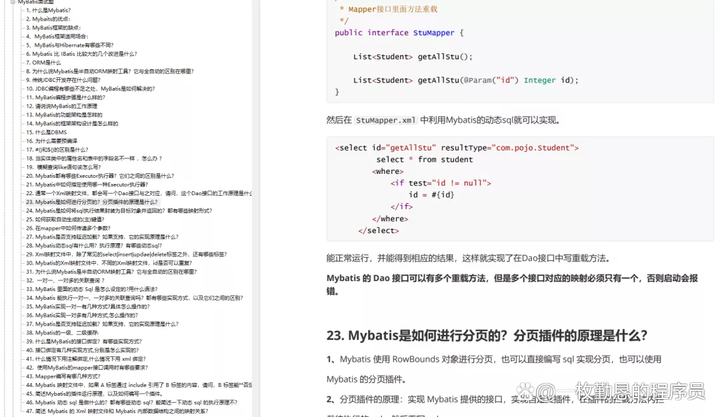
Task: Click heading '23. Mybatis是如何进行分页的'
Action: 487,336
